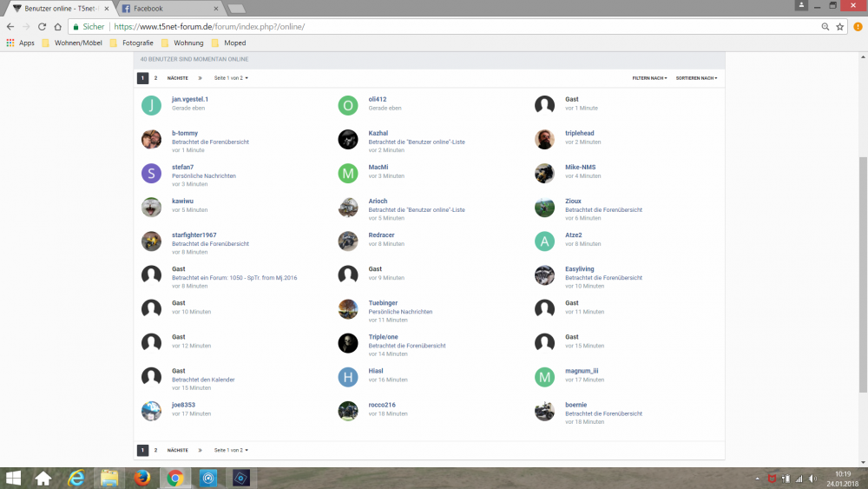Open a new browser tab
The height and width of the screenshot is (489, 868).
(236, 9)
